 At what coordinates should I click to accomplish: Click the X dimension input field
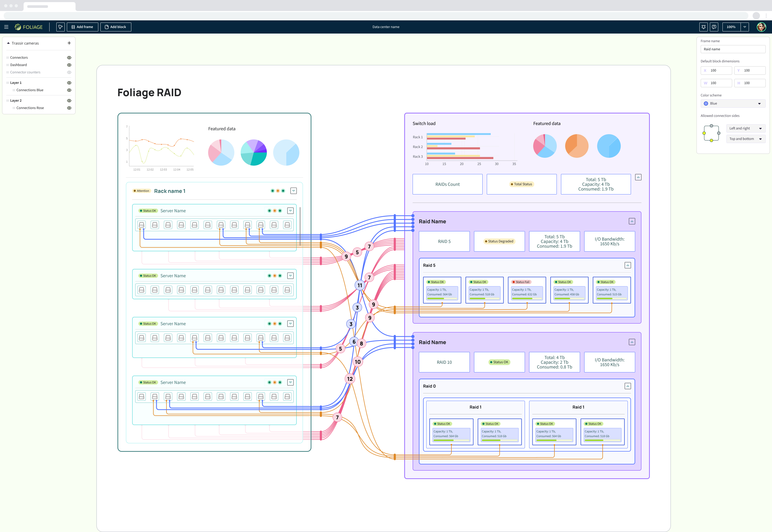[716, 70]
